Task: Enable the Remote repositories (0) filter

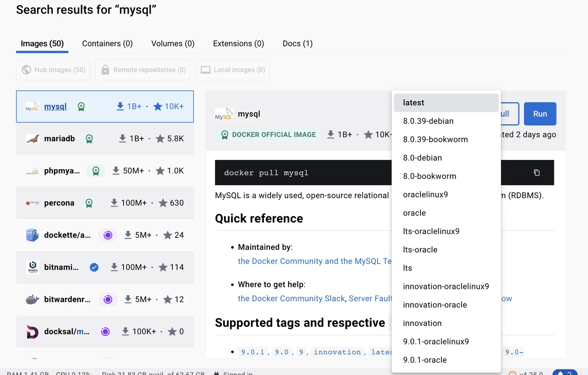Action: click(x=143, y=70)
